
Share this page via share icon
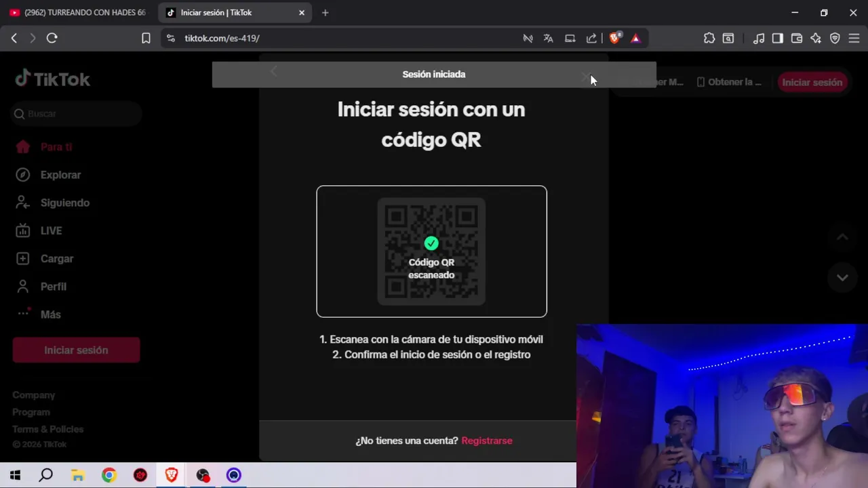(x=591, y=39)
